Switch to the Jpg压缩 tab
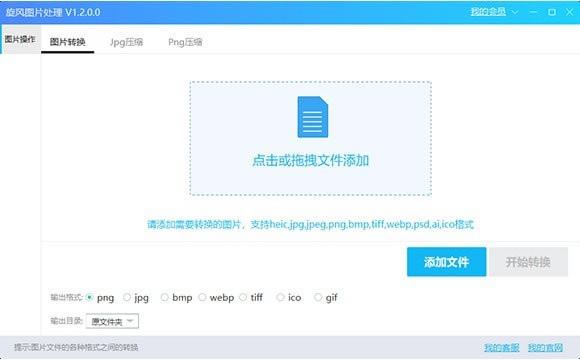This screenshot has height=360, width=580. point(127,42)
